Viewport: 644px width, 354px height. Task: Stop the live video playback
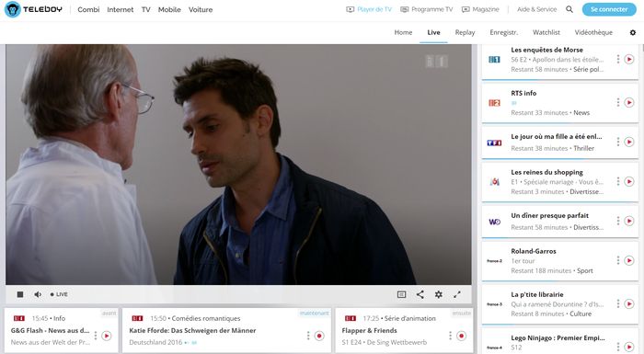click(19, 294)
